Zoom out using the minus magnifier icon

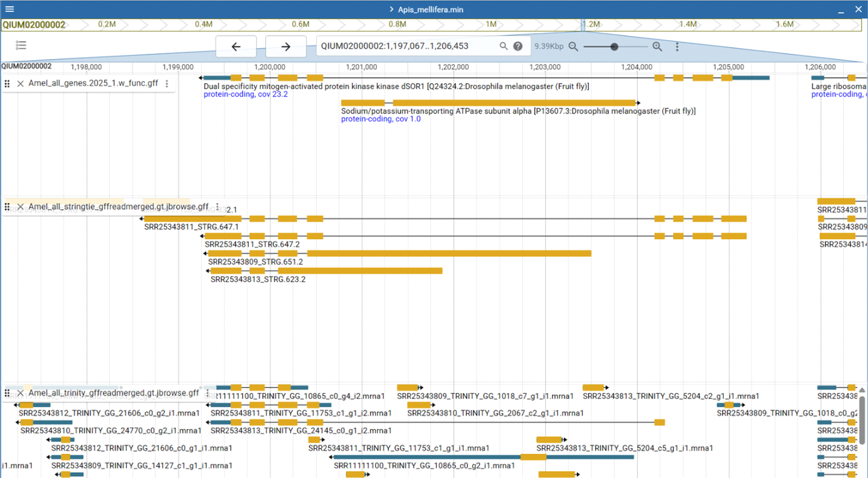pyautogui.click(x=573, y=46)
